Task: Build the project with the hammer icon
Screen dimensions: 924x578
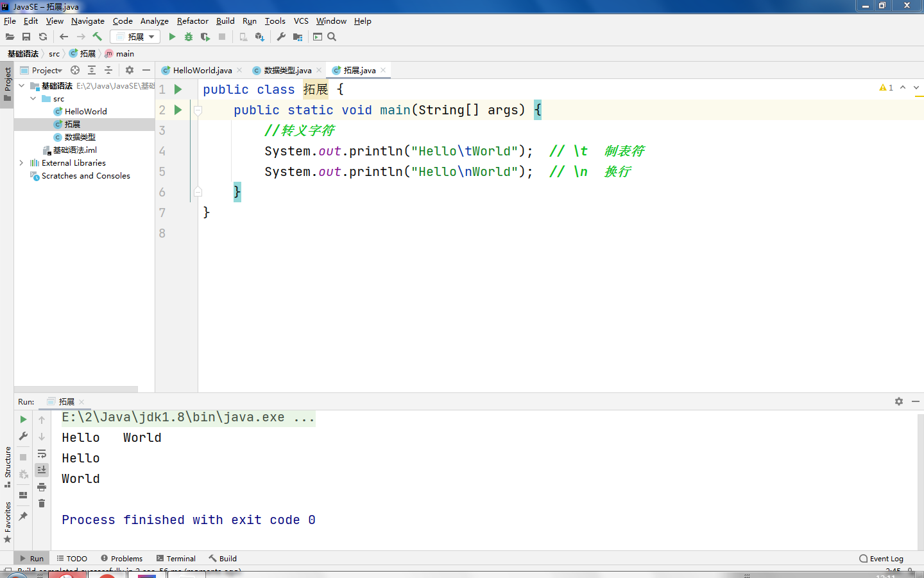Action: point(97,37)
